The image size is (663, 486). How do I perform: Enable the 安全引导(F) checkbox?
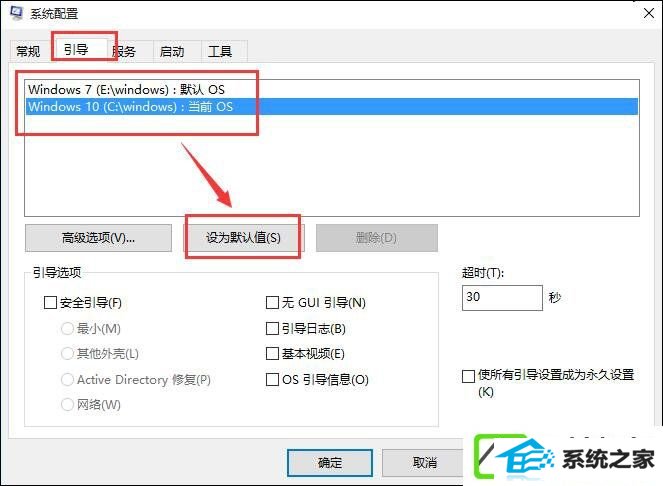(50, 302)
